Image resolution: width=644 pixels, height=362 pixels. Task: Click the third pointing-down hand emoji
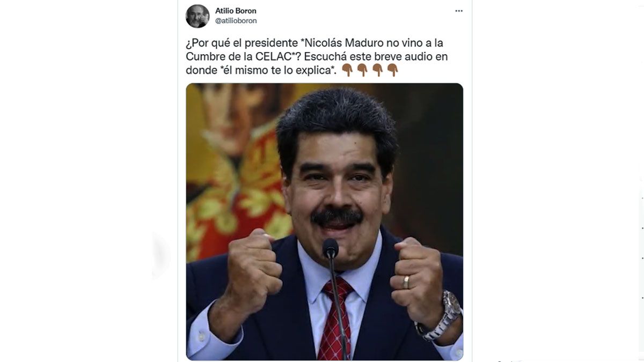tap(377, 70)
